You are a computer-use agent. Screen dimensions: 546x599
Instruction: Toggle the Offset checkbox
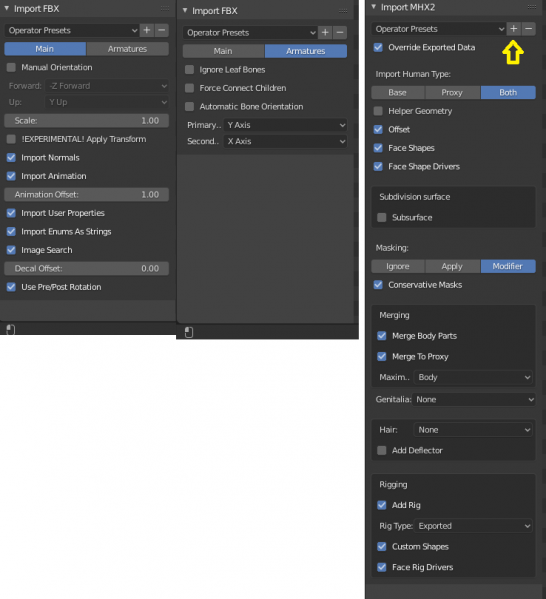pos(378,130)
